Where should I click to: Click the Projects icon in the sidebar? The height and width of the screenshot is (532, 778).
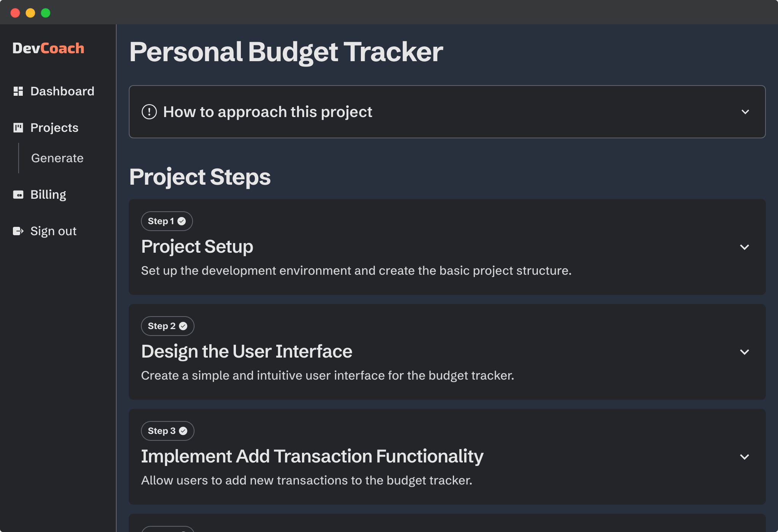click(x=18, y=128)
